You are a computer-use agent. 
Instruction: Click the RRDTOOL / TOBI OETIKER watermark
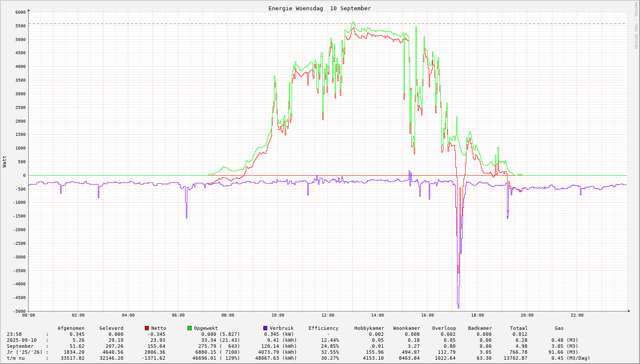(636, 25)
